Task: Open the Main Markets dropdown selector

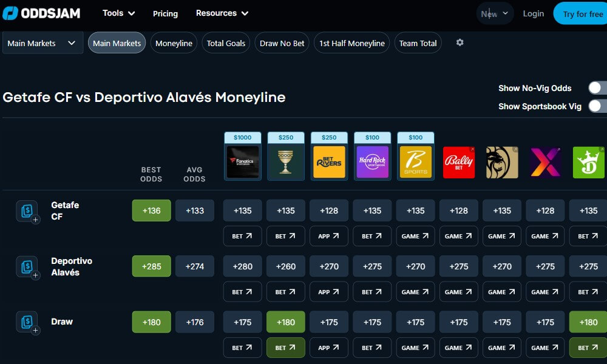Action: (x=42, y=43)
